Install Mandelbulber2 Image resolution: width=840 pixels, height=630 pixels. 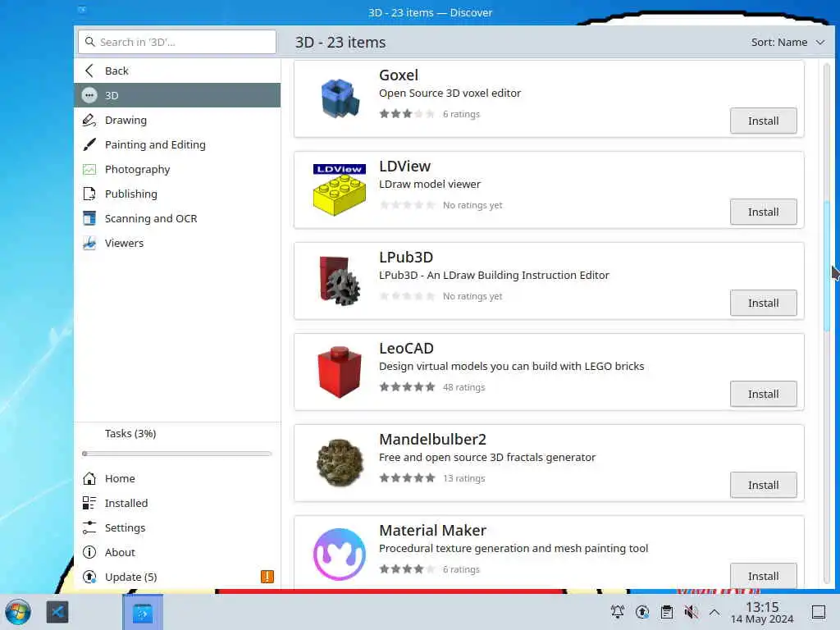pyautogui.click(x=763, y=486)
